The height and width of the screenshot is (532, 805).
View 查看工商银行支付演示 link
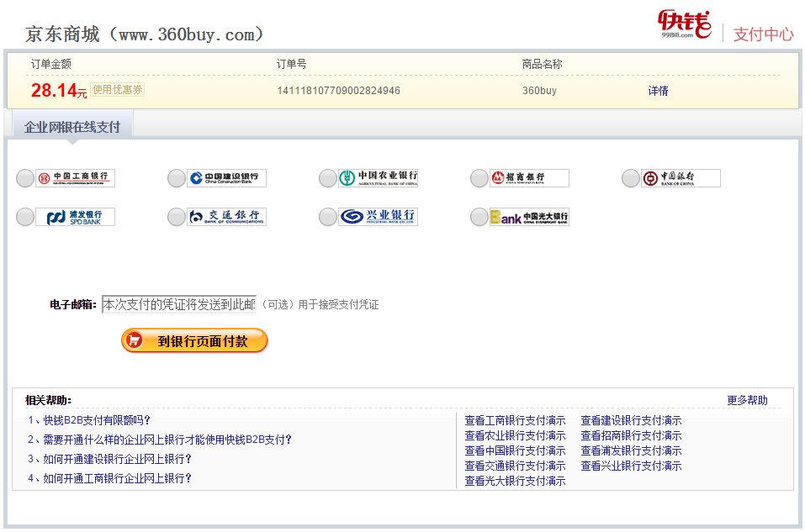(515, 421)
